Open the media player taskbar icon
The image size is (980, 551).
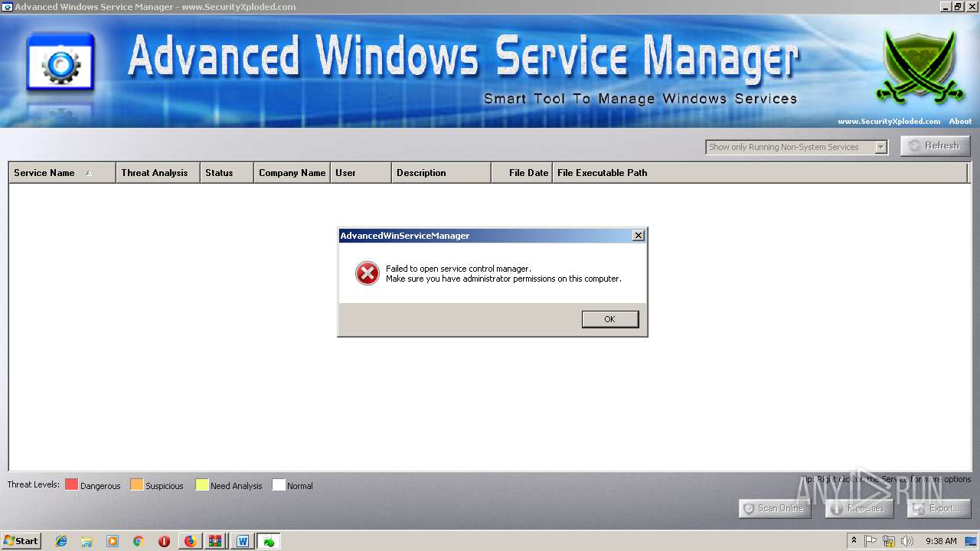[x=113, y=541]
